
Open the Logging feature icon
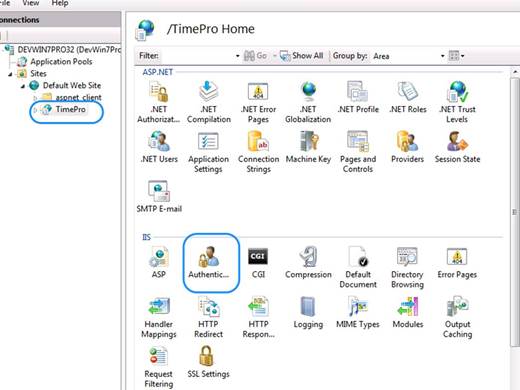tap(308, 313)
